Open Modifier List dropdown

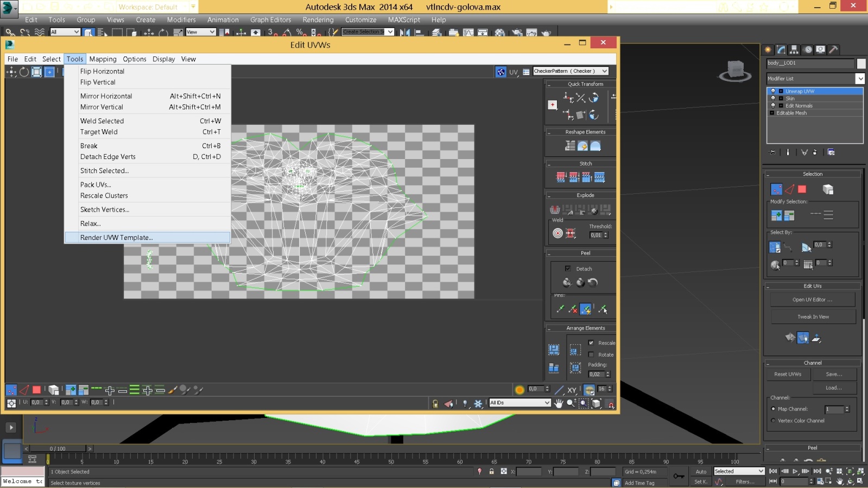815,79
